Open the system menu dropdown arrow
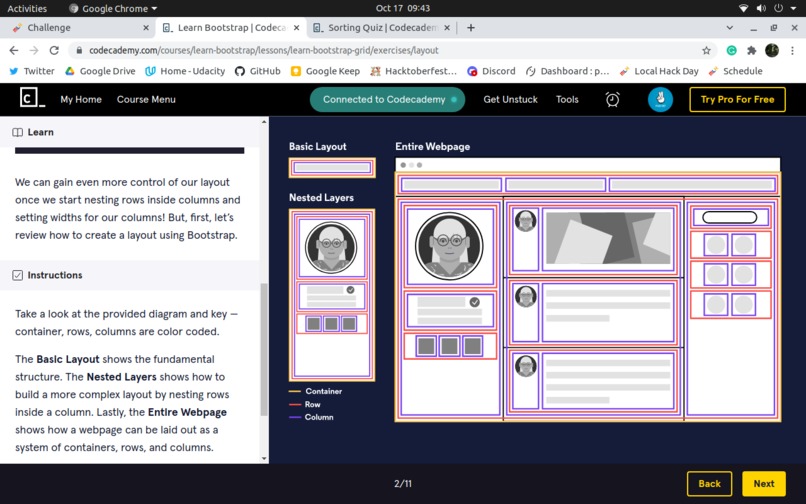This screenshot has height=504, width=806. [793, 8]
